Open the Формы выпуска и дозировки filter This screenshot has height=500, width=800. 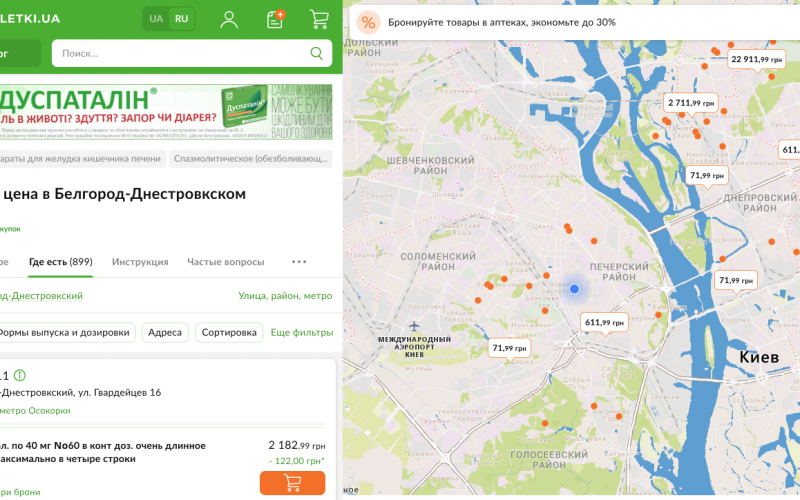[x=64, y=332]
